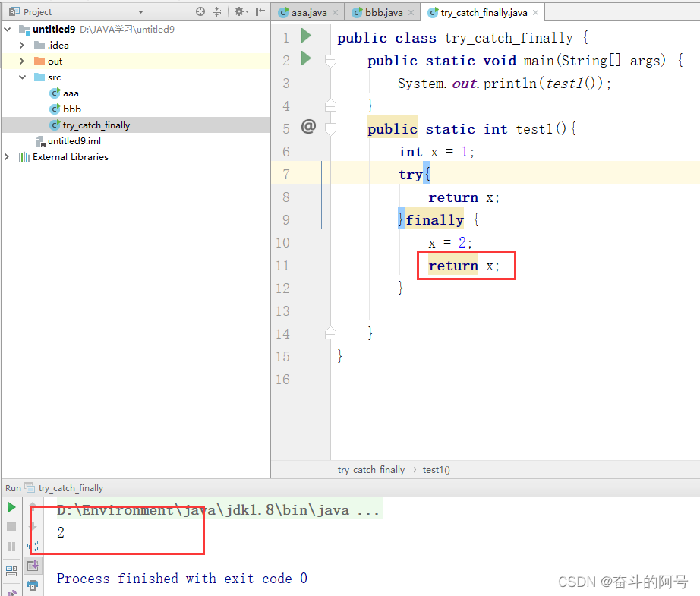Image resolution: width=700 pixels, height=596 pixels.
Task: Expand the out folder
Action: coord(22,61)
